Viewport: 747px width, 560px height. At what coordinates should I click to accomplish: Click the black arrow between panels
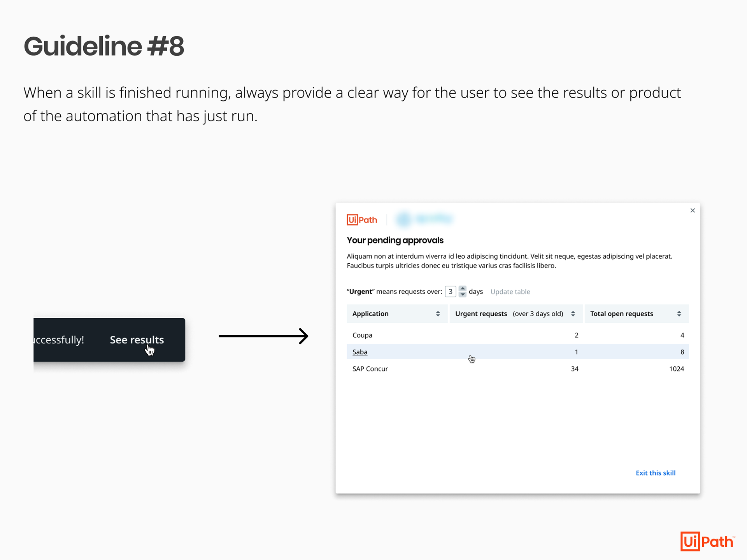coord(263,336)
